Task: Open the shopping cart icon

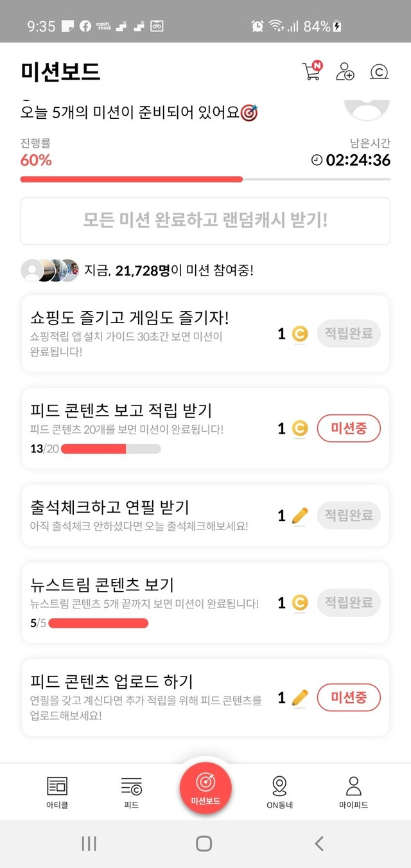Action: tap(311, 71)
